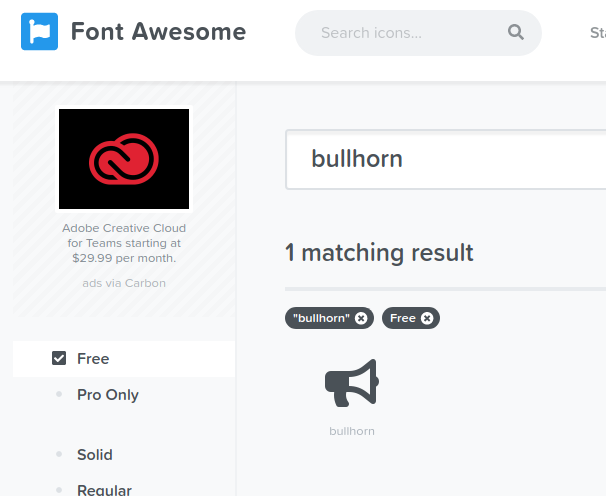Click the Free filter label text
The image size is (606, 496).
(93, 359)
